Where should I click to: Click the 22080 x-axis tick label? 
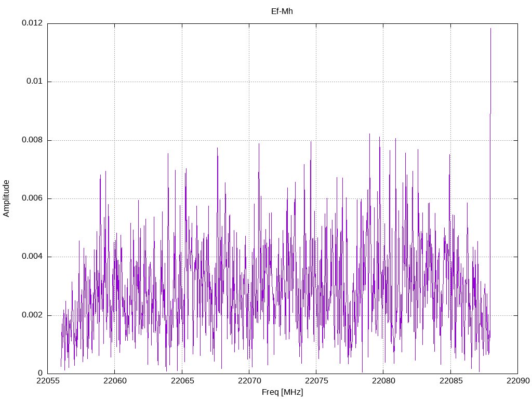(384, 381)
